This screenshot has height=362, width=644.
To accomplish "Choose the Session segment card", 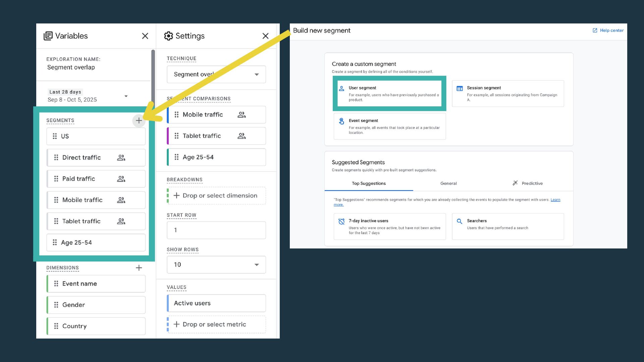I will pos(508,94).
